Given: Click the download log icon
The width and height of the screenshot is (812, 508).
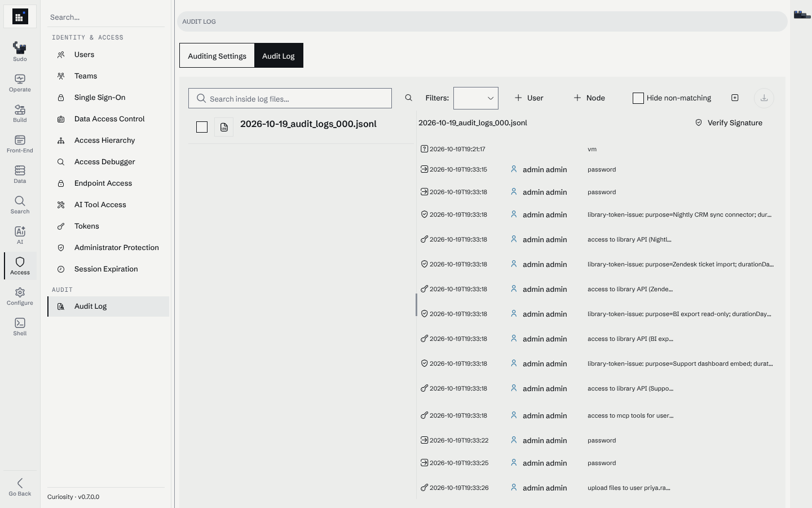Looking at the screenshot, I should coord(764,98).
